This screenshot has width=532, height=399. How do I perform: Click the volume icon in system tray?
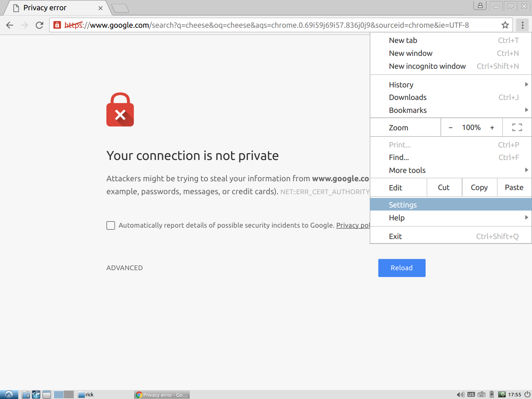(460, 394)
